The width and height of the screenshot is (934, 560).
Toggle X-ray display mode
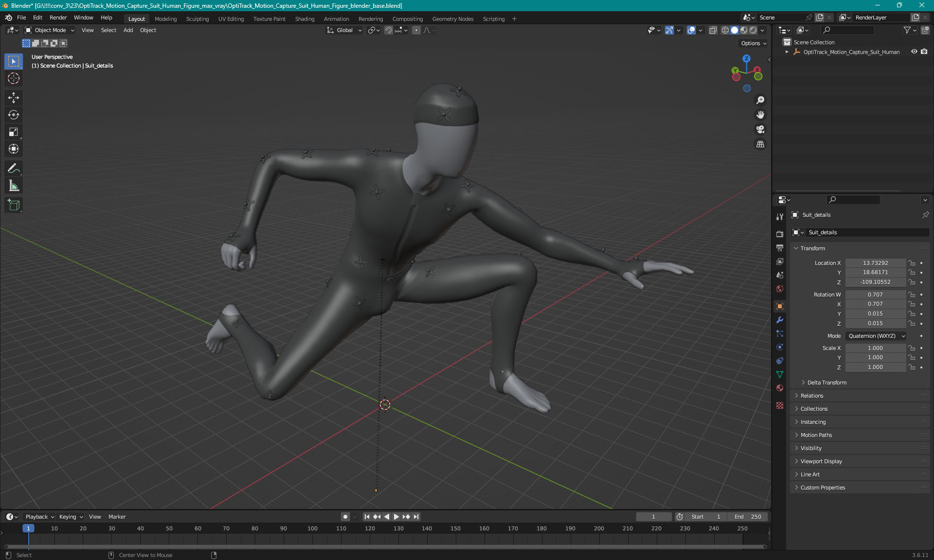(713, 30)
